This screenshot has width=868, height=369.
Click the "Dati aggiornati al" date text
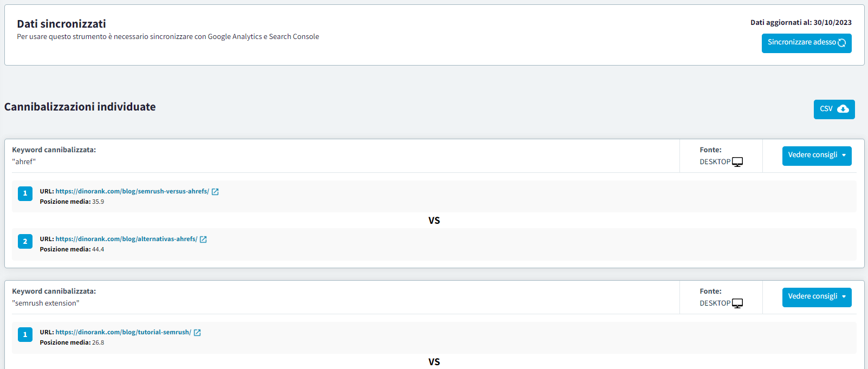[x=800, y=23]
